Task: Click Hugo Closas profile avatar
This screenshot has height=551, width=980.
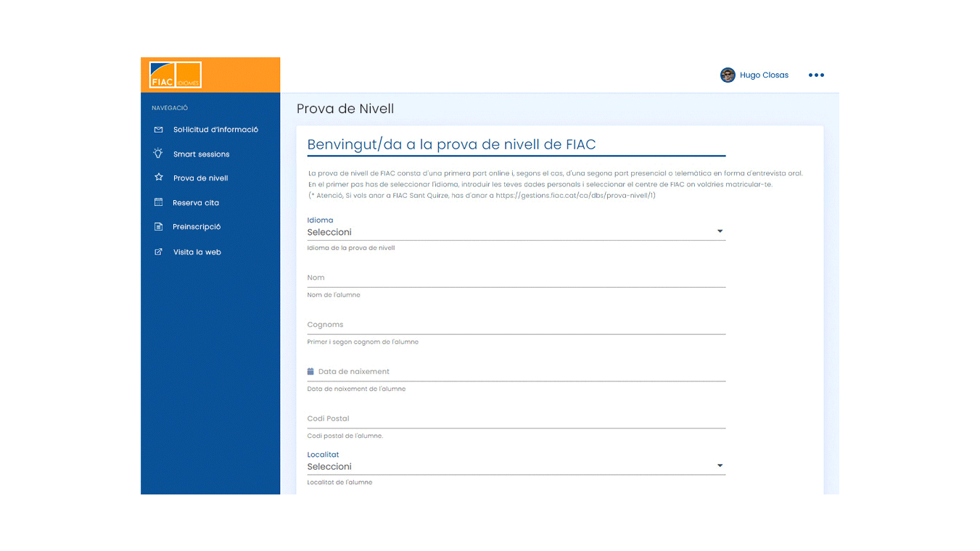Action: (728, 75)
